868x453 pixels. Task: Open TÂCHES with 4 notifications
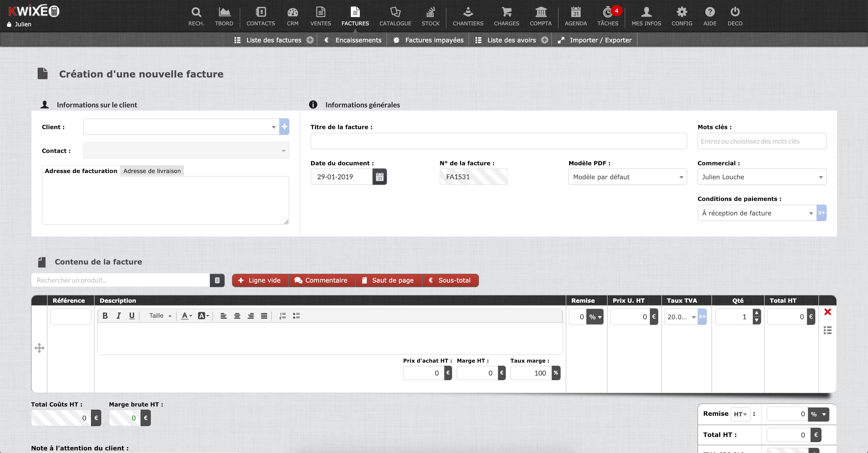click(x=608, y=16)
